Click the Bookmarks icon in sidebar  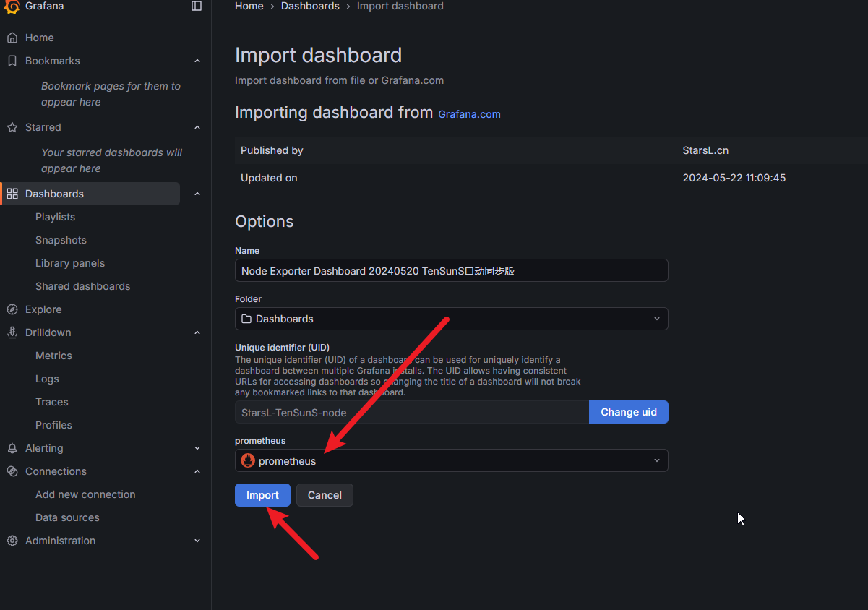(x=12, y=61)
